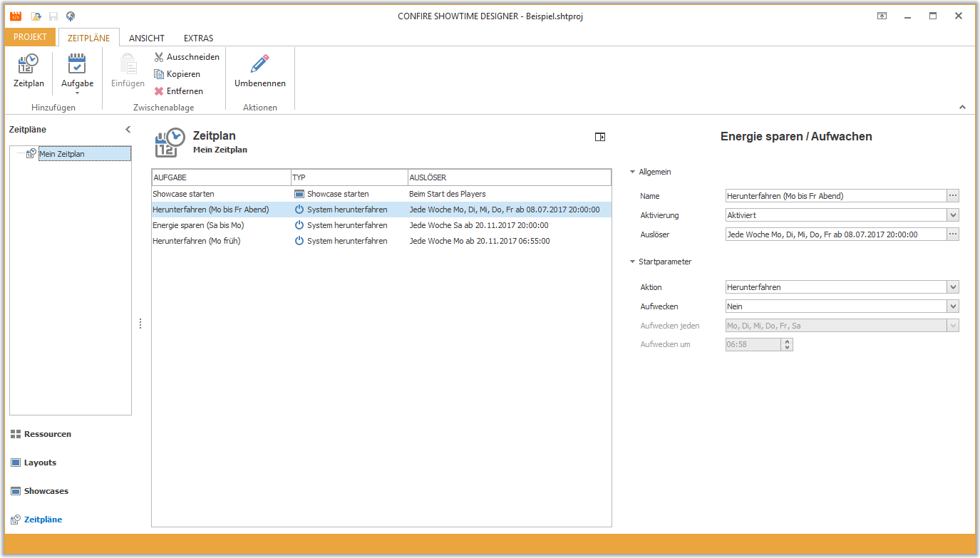980x558 pixels.
Task: Rename using the Umbenennen pencil icon
Action: [260, 64]
